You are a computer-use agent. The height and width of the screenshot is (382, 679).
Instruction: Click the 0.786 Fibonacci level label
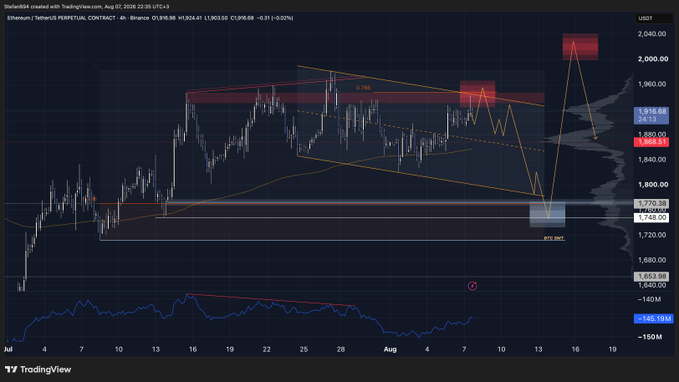[x=363, y=88]
